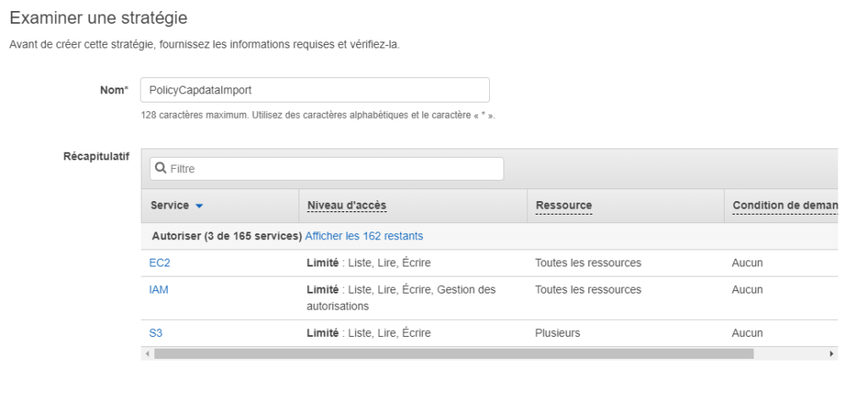Viewport: 868px width, 403px height.
Task: Click the magnifier icon in the Filtre box
Action: (160, 168)
